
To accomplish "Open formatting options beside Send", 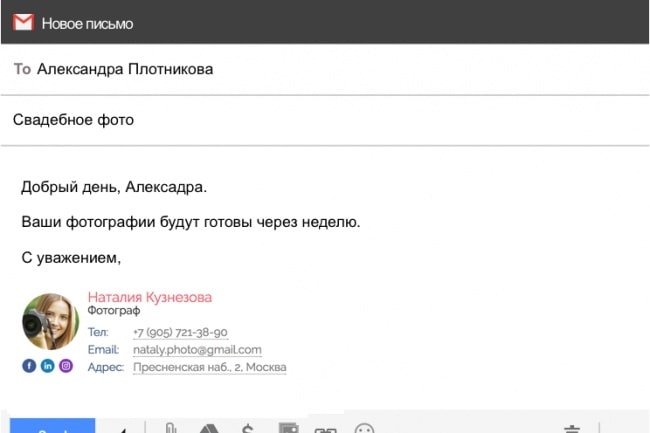I will point(122,430).
